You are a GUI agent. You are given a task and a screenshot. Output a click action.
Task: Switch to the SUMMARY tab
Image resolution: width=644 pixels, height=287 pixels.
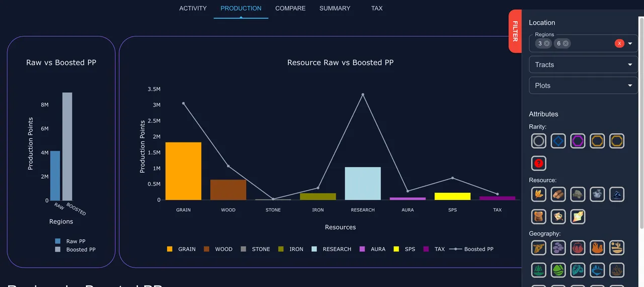(335, 9)
